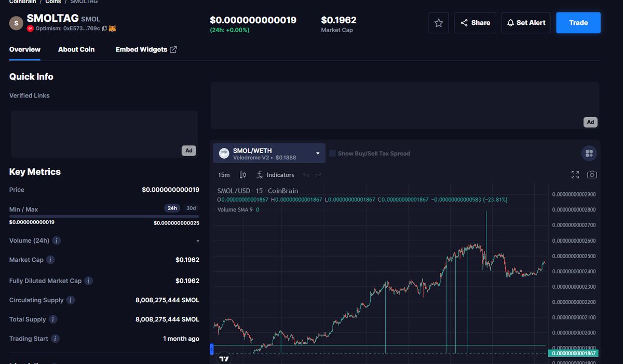The image size is (623, 364).
Task: Show Volume (24h) info tooltip
Action: coord(57,241)
